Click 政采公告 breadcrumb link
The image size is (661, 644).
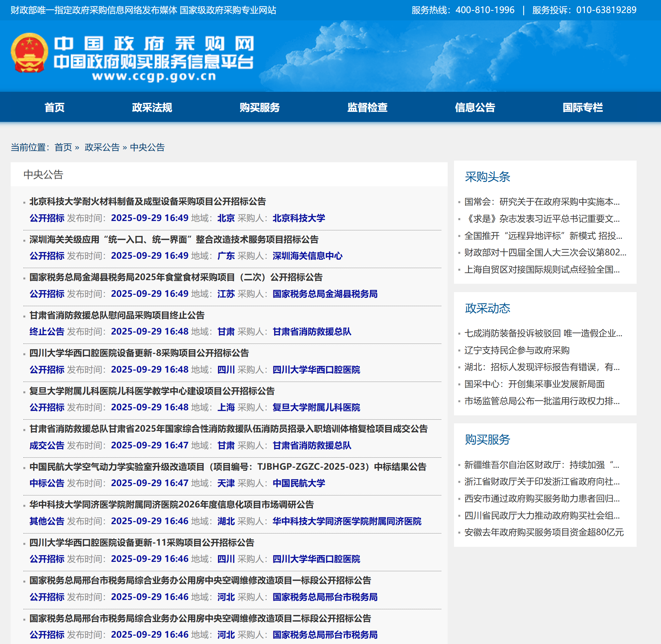coord(102,148)
